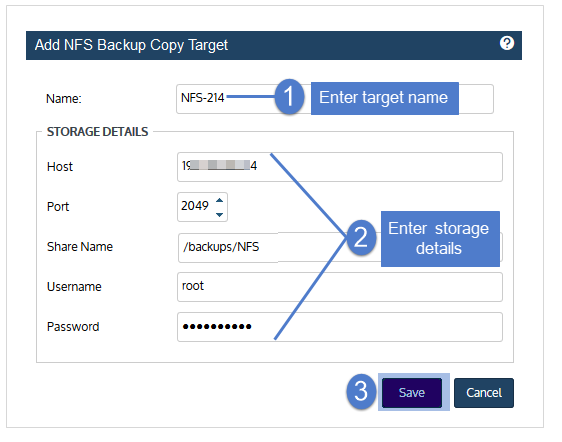Click the numbered step 3 circle marker
The width and height of the screenshot is (562, 442).
click(x=361, y=391)
